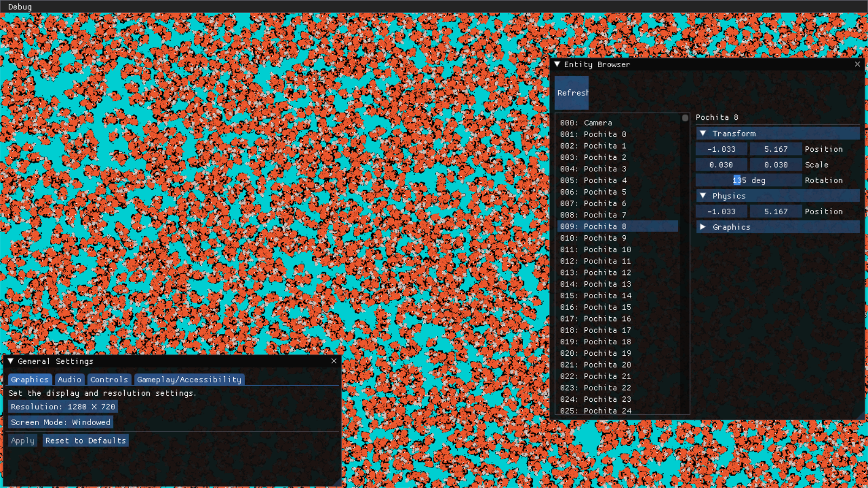
Task: Collapse the Physics section
Action: click(x=703, y=196)
